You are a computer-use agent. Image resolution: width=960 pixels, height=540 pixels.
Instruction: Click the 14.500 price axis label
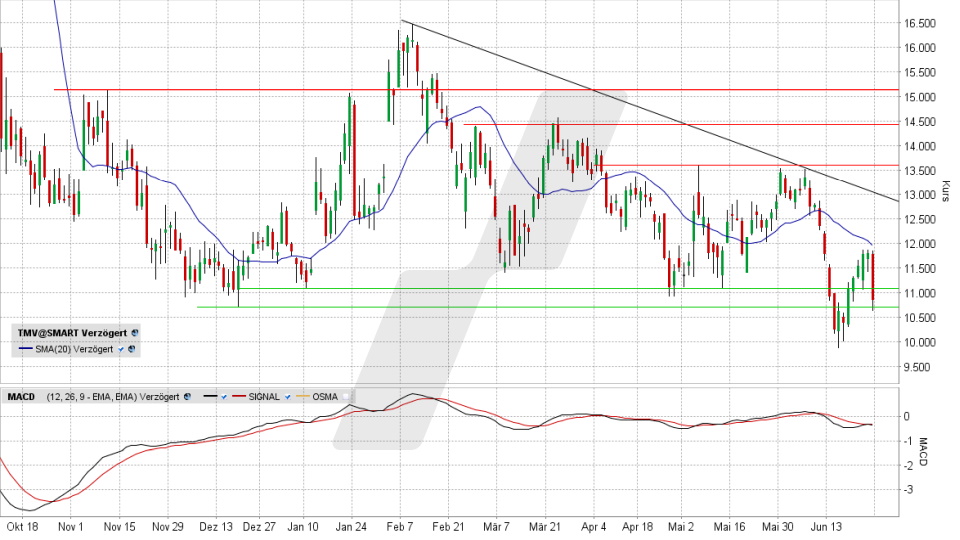(x=920, y=122)
